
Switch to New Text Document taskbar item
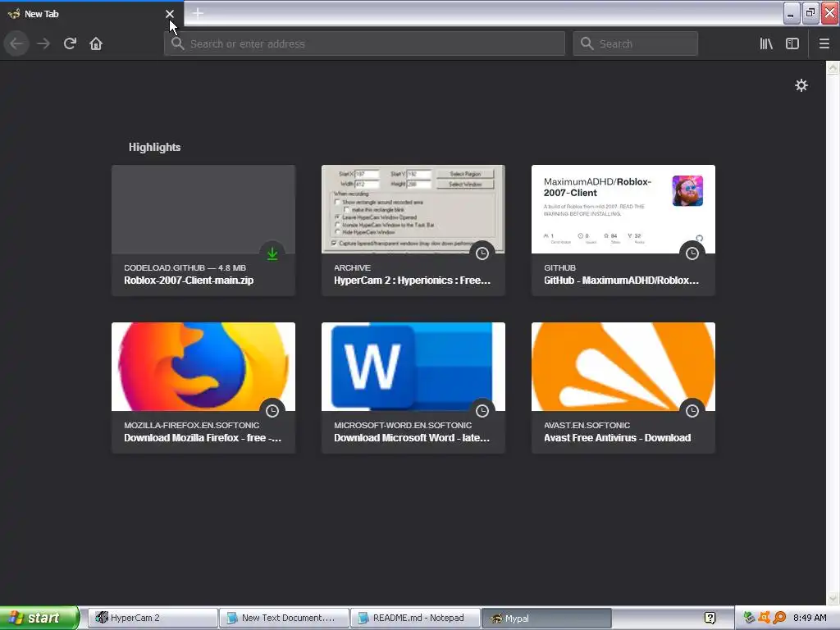pos(283,618)
